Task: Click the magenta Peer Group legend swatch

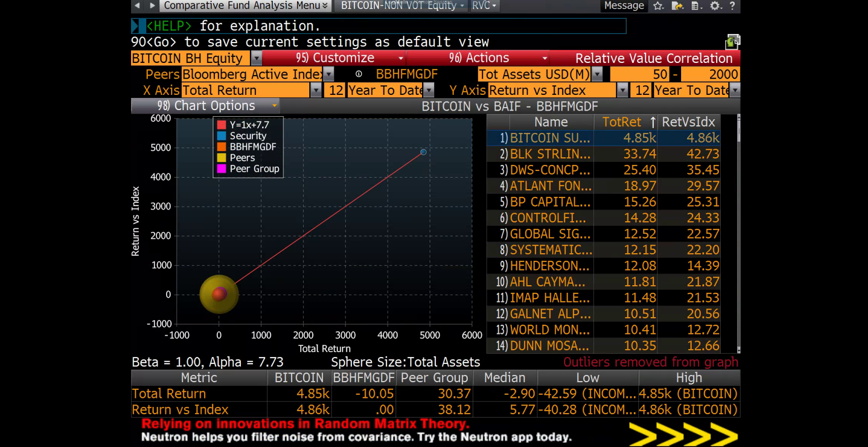Action: coord(221,169)
